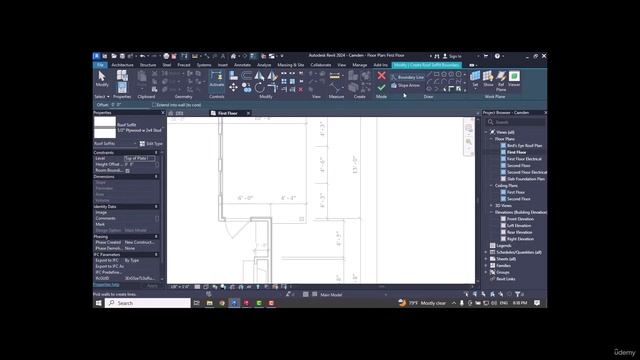
Task: Click the Project Browser search field
Action: 516,122
